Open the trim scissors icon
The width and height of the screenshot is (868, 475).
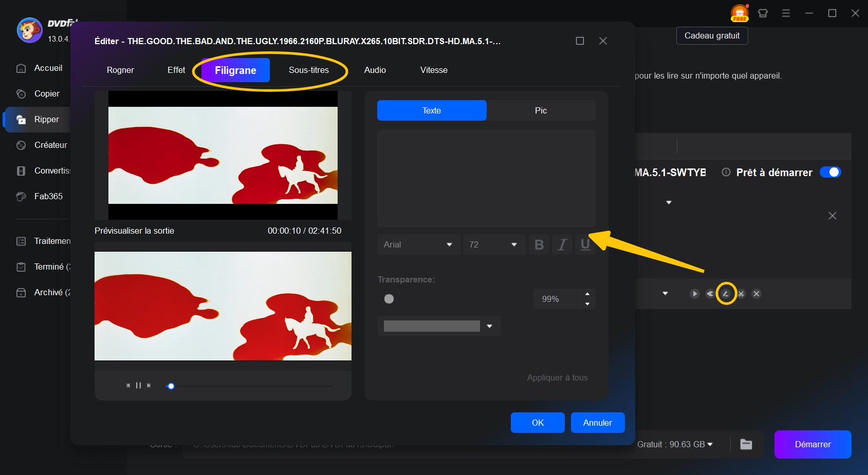coord(741,294)
